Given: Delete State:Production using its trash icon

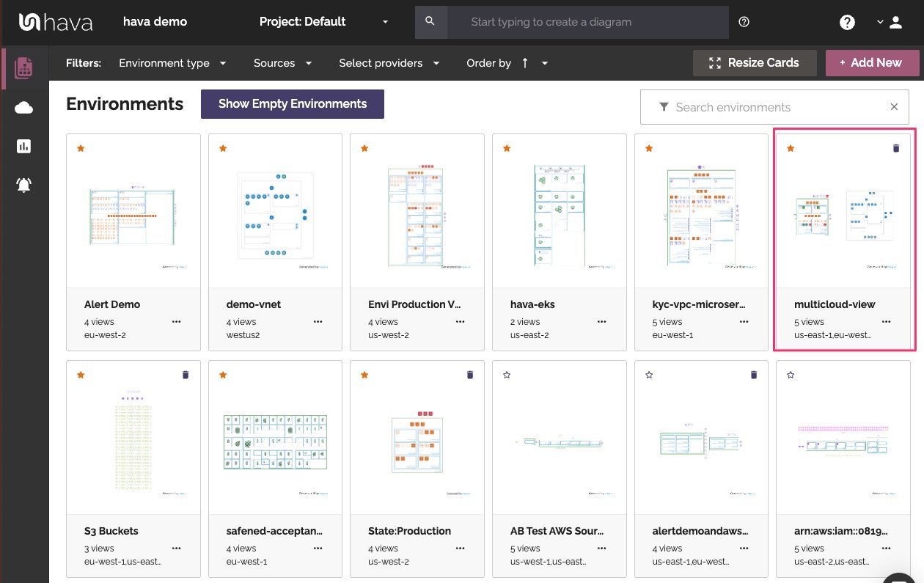Looking at the screenshot, I should pos(469,375).
